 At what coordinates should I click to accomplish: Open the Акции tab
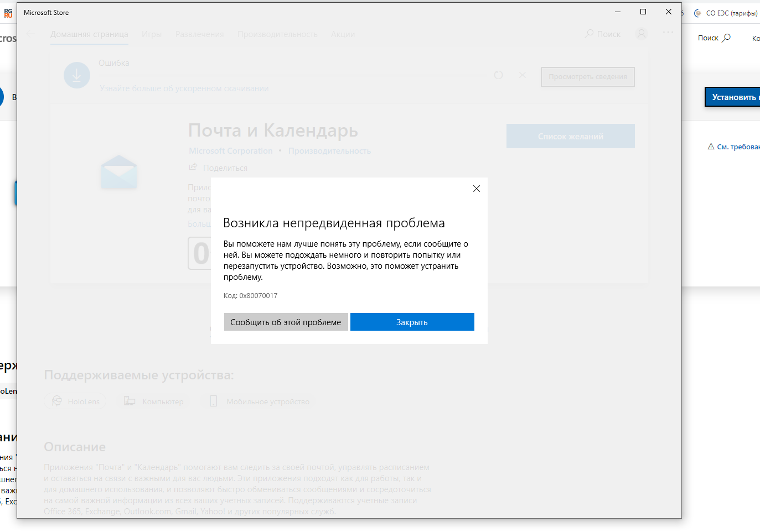(x=343, y=34)
